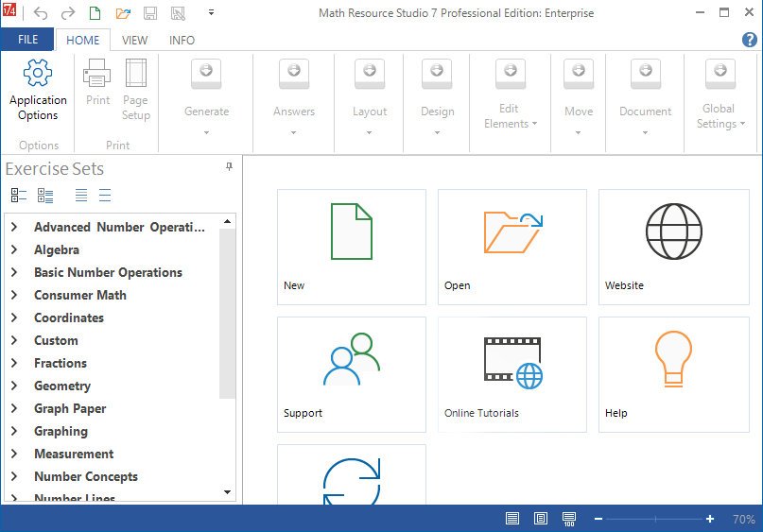Expand Advanced Number Operations category
Screen dimensions: 763x532
[x=14, y=227]
